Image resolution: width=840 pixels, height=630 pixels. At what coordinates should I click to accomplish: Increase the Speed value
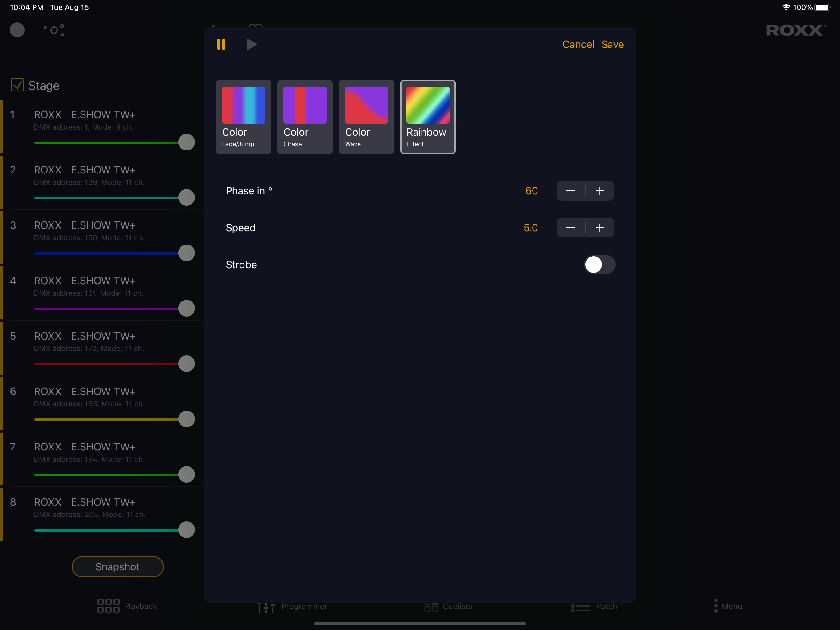point(600,228)
